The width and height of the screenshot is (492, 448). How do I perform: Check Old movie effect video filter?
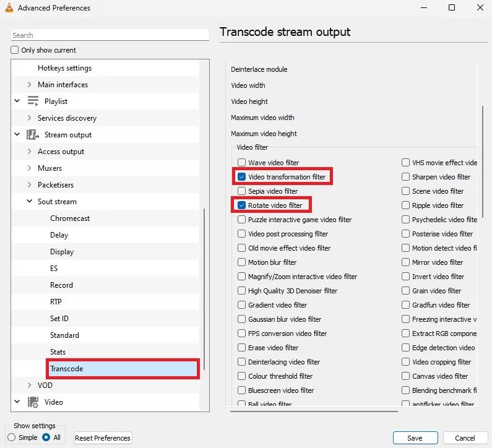(241, 248)
